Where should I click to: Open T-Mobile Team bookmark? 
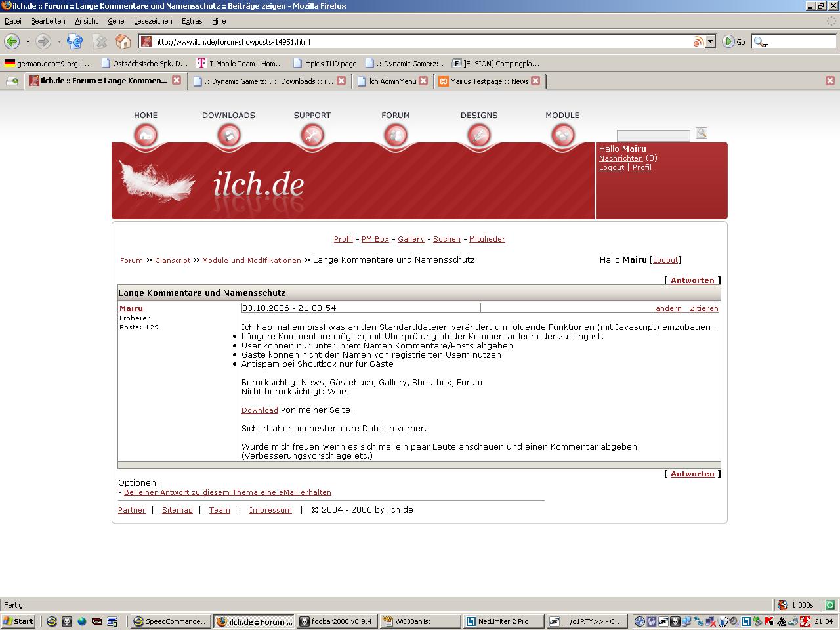click(x=240, y=64)
